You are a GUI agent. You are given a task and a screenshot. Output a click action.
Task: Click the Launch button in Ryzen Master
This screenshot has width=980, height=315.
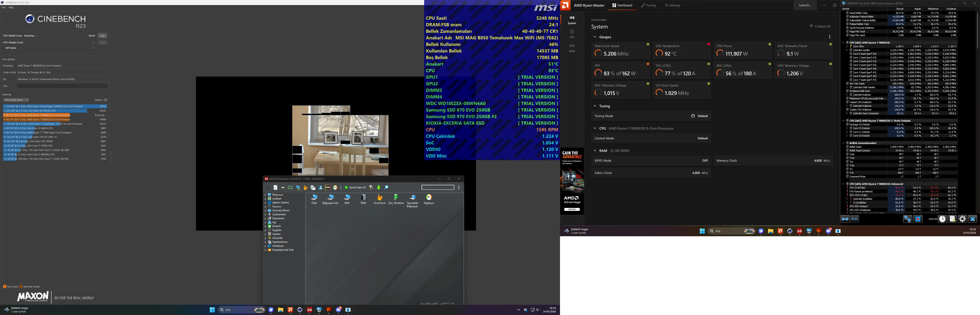(805, 5)
